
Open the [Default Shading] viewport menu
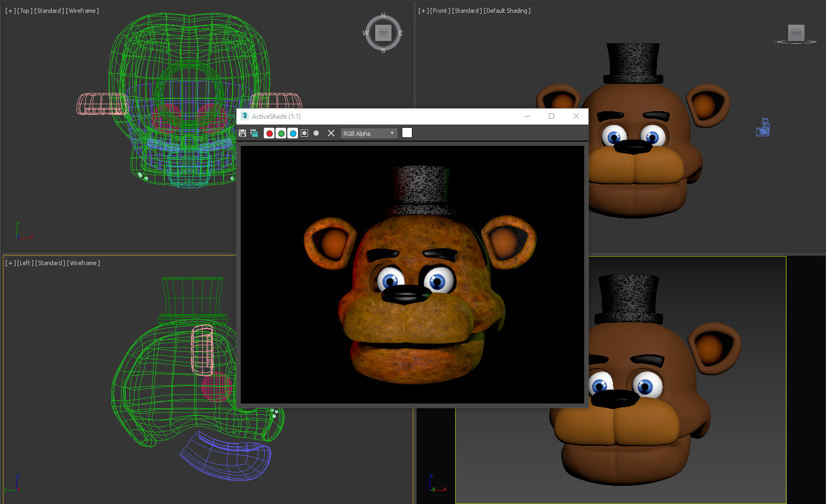point(507,11)
